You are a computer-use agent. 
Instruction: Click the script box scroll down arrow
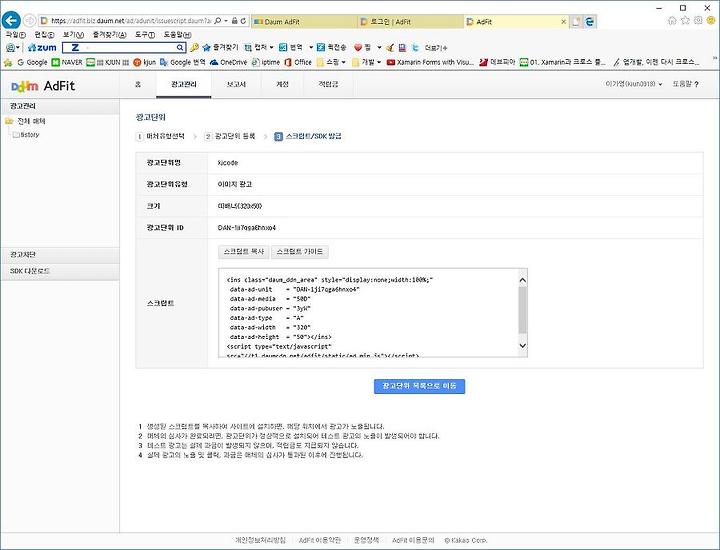pos(523,346)
